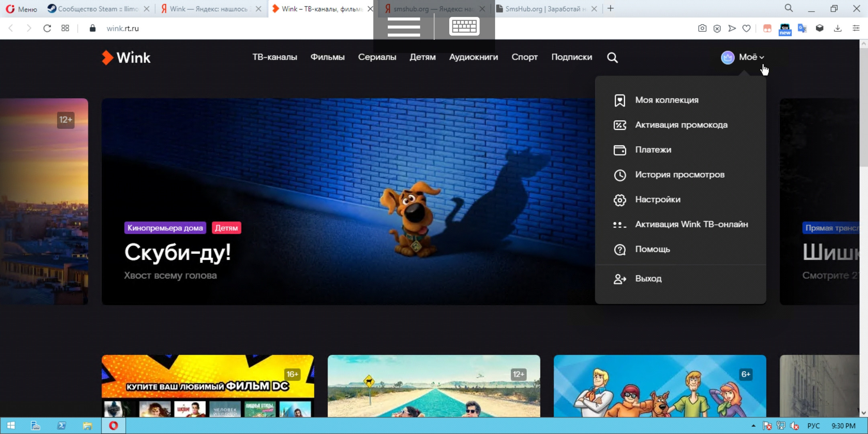Click the Платежи wallet icon
This screenshot has height=434, width=868.
pos(620,150)
